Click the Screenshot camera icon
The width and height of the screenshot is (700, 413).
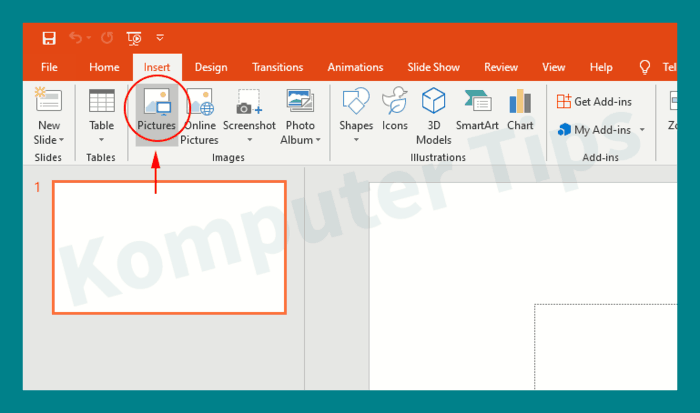pos(249,101)
